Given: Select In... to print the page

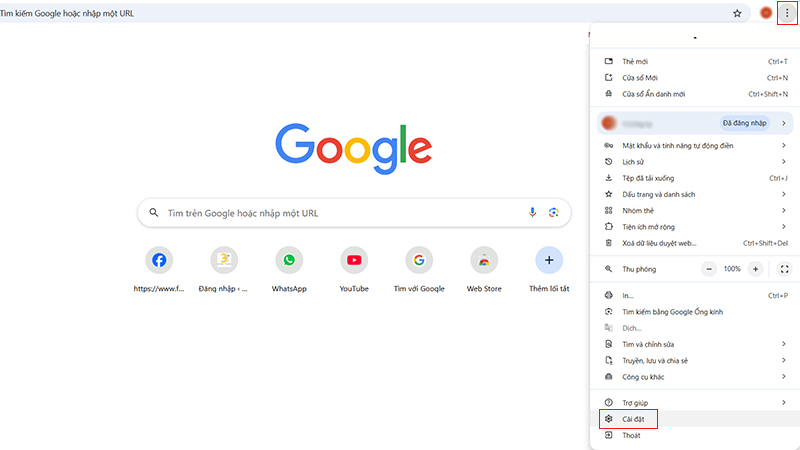Looking at the screenshot, I should pyautogui.click(x=695, y=295).
